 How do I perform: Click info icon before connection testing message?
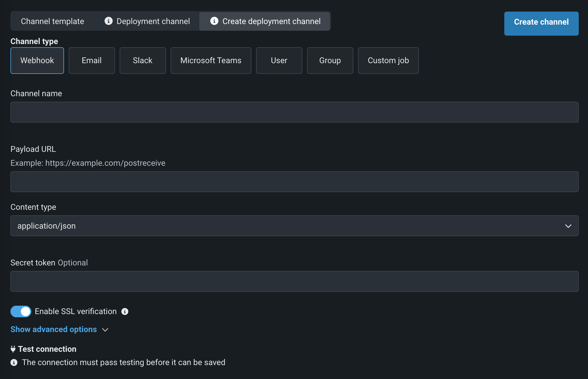coord(14,362)
